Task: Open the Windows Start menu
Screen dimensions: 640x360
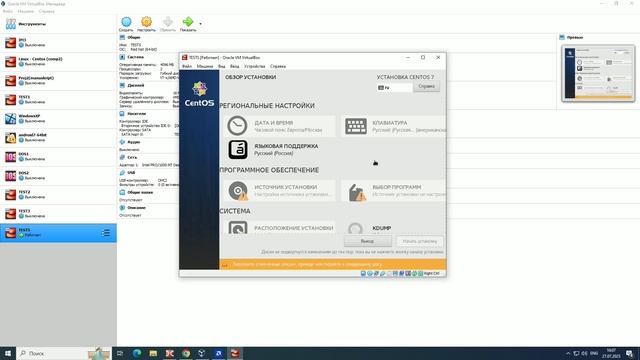Action: [8, 353]
